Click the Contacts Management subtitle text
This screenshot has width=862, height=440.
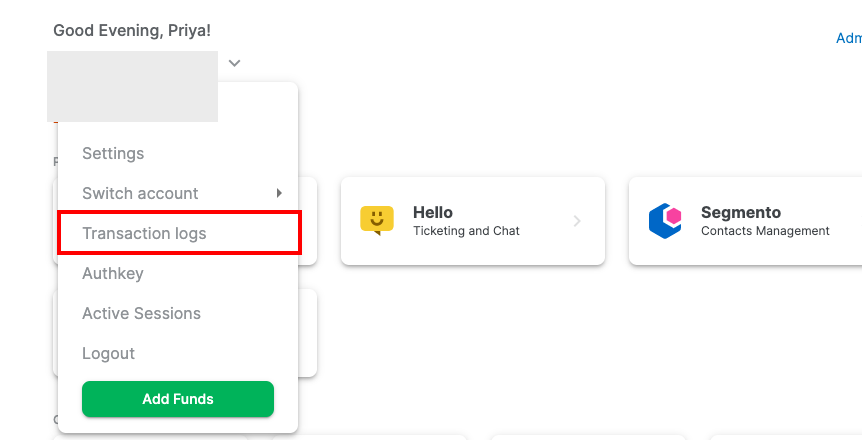click(765, 231)
